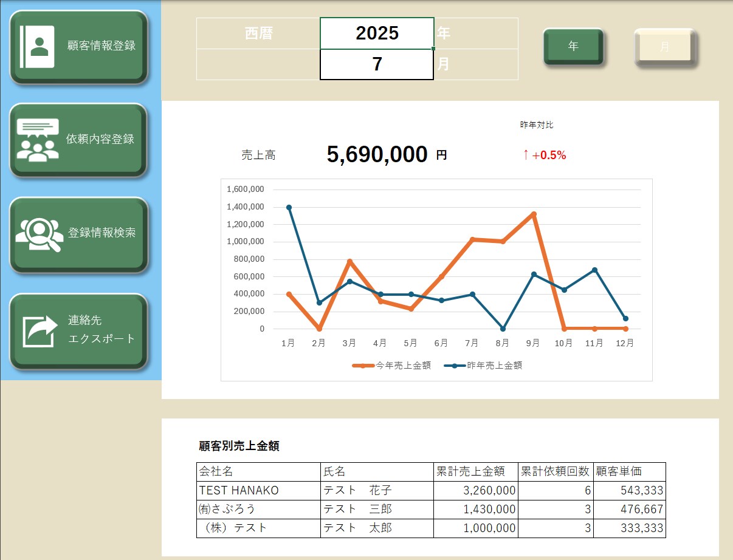Open 依頼内容登録 button
The height and width of the screenshot is (560, 733).
click(x=79, y=140)
